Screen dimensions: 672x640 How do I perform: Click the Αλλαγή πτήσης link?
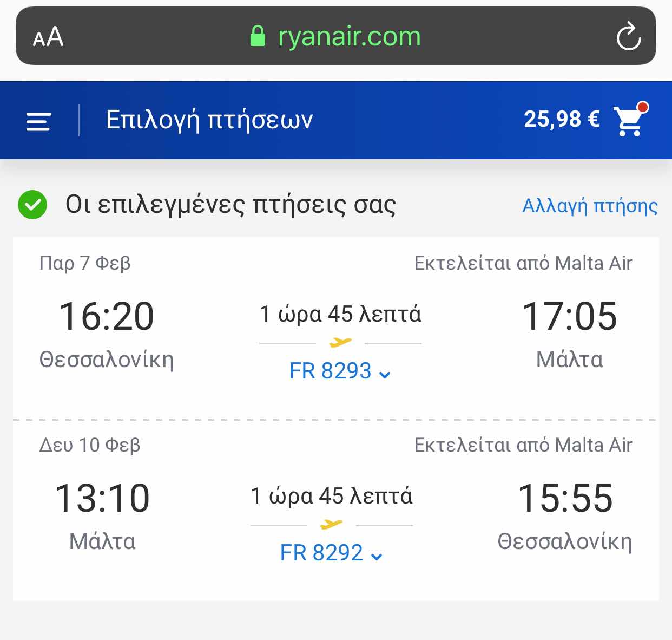coord(590,206)
